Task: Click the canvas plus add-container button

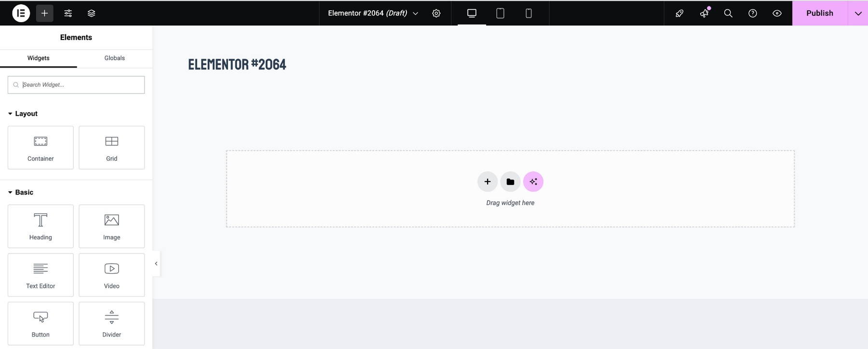Action: click(488, 181)
